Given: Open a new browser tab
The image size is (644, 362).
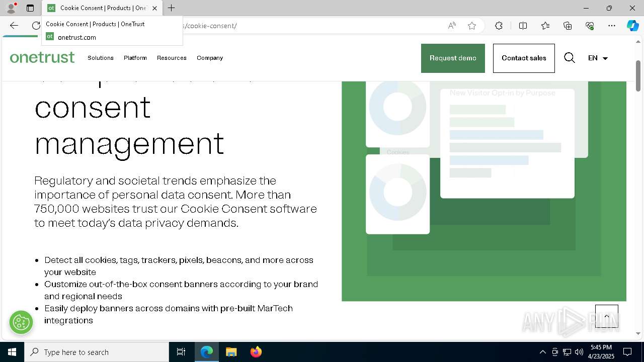Looking at the screenshot, I should pyautogui.click(x=171, y=8).
